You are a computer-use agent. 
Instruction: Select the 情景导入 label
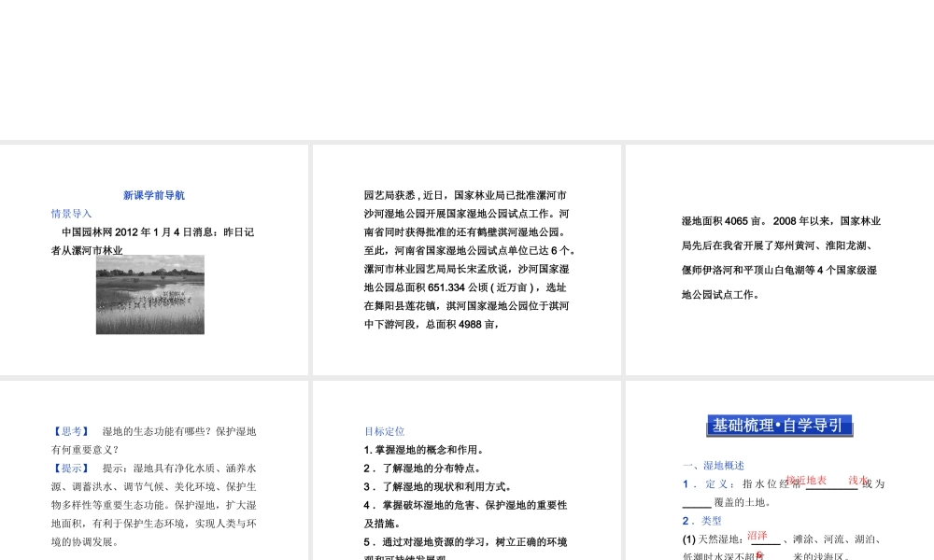[x=70, y=214]
